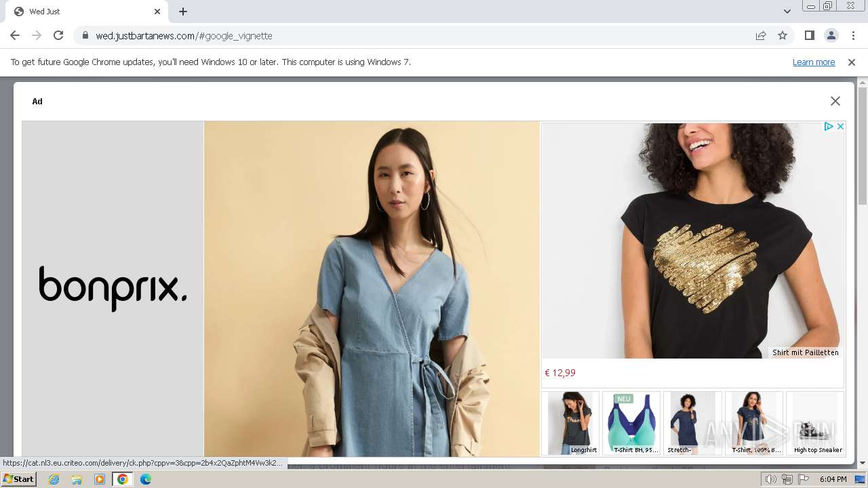Open Windows Media Player taskbar icon
This screenshot has width=868, height=488.
point(100,479)
